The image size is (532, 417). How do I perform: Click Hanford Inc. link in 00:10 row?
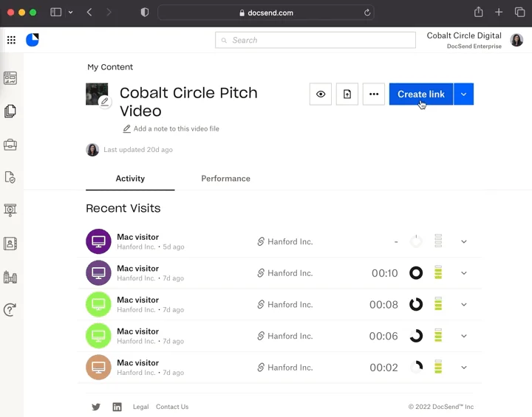click(x=290, y=273)
